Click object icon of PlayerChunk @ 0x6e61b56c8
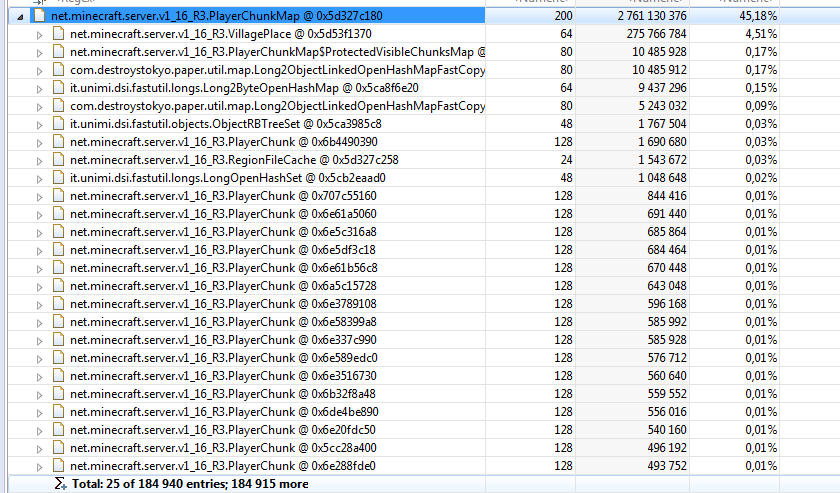The height and width of the screenshot is (493, 840). tap(58, 267)
